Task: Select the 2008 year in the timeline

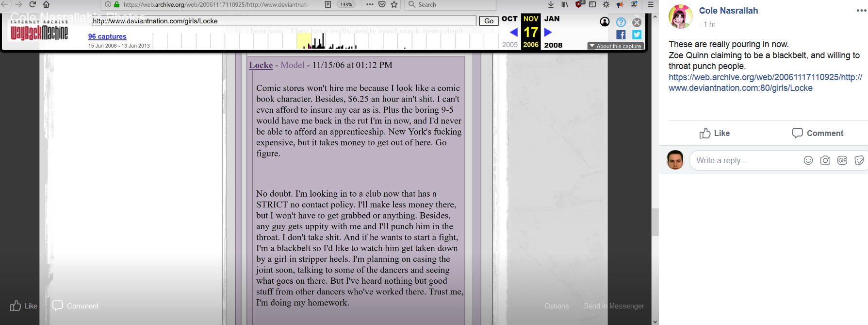Action: tap(553, 45)
